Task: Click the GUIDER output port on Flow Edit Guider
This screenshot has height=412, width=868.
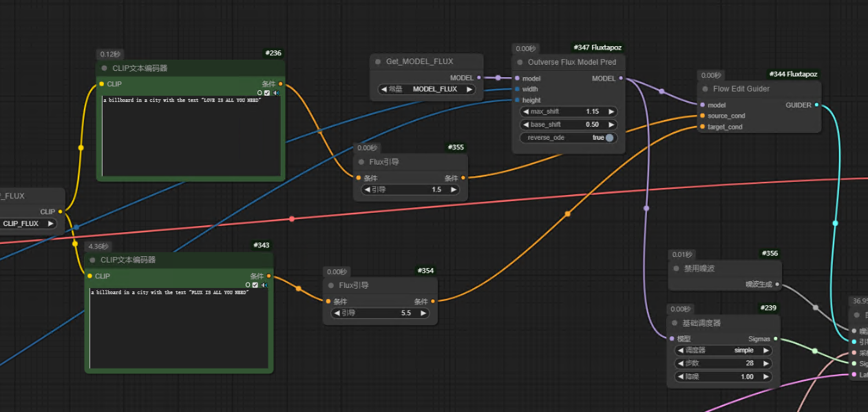Action: (x=816, y=105)
